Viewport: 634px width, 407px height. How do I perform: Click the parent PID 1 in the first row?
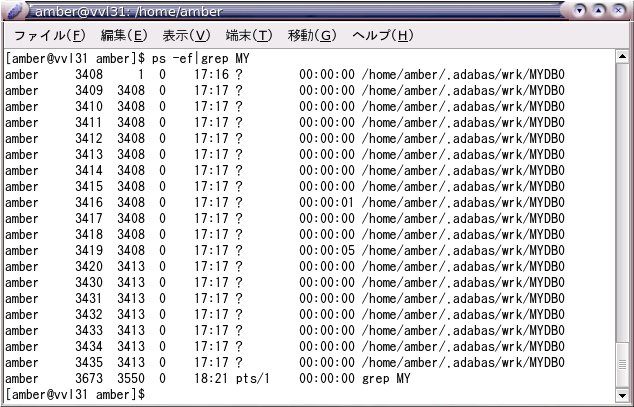pos(141,75)
